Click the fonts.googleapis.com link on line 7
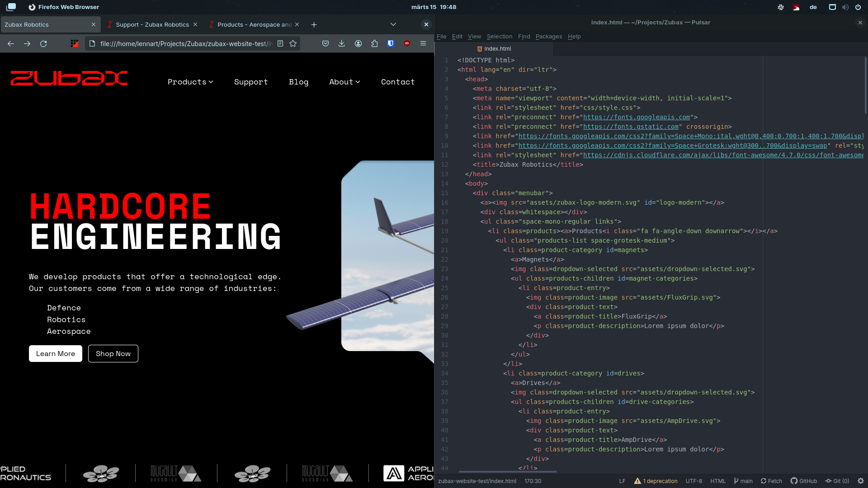The width and height of the screenshot is (868, 488). (x=637, y=117)
